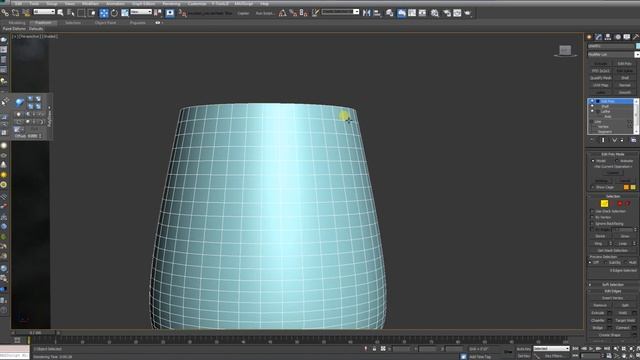Image resolution: width=640 pixels, height=360 pixels.
Task: Click the Select and Link chain icon
Action: 5,13
